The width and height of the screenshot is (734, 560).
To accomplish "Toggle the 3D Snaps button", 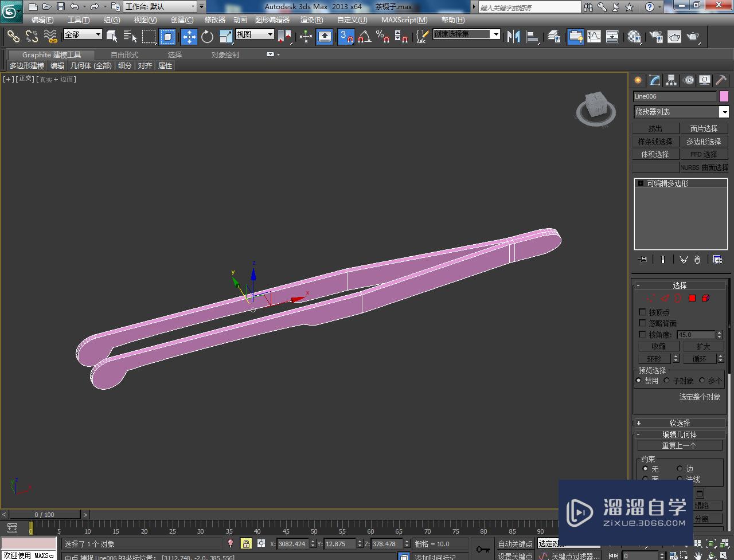I will (x=346, y=37).
